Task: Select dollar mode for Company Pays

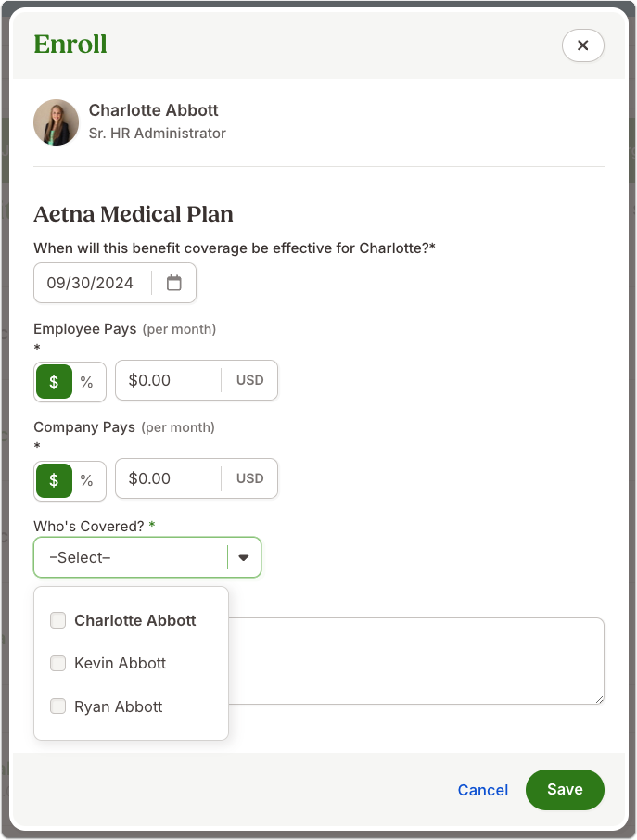Action: click(54, 480)
